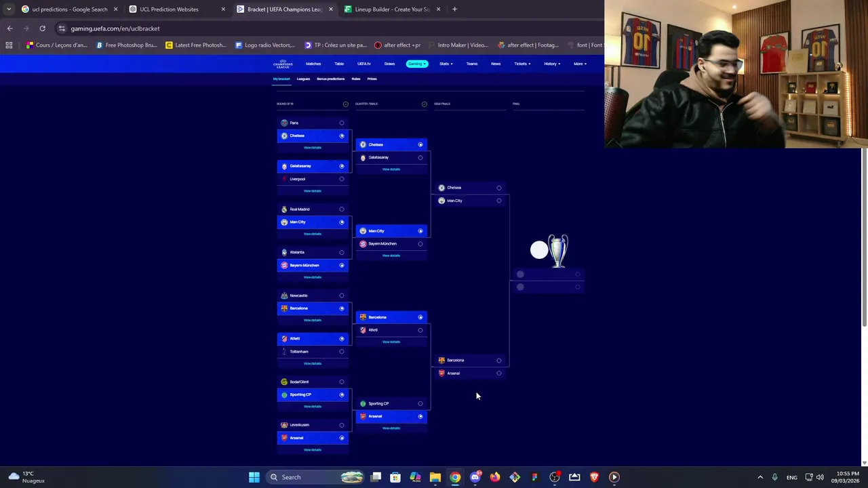Reload the page with refresh icon
Screen dimensions: 868x488
coord(42,28)
